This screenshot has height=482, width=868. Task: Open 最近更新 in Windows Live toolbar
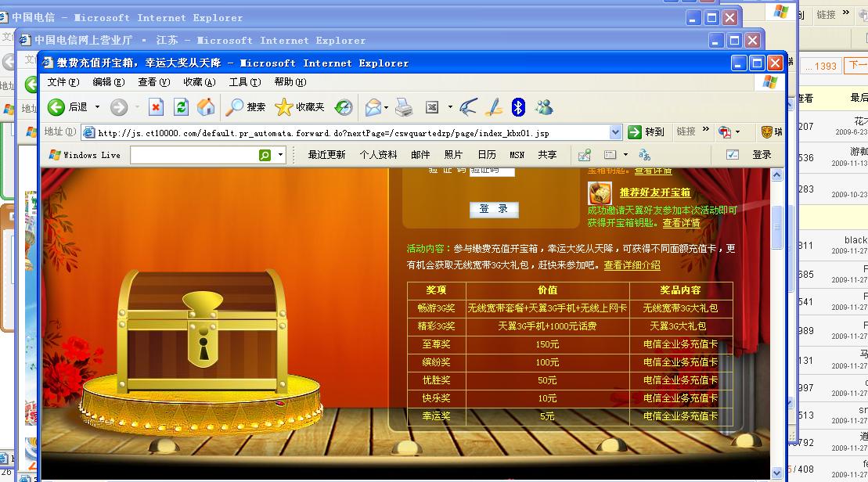[x=326, y=155]
